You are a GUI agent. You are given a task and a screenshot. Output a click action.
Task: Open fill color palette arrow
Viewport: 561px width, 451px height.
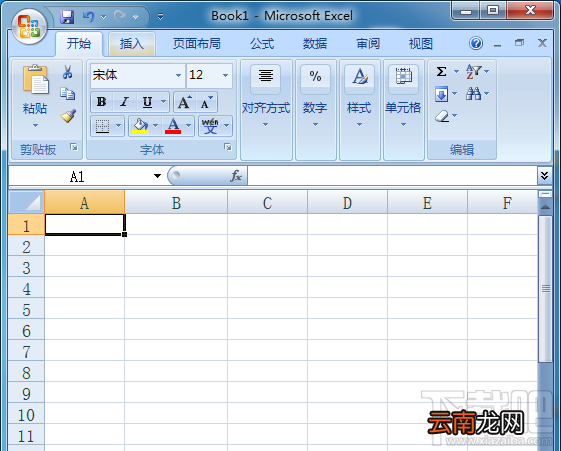156,126
